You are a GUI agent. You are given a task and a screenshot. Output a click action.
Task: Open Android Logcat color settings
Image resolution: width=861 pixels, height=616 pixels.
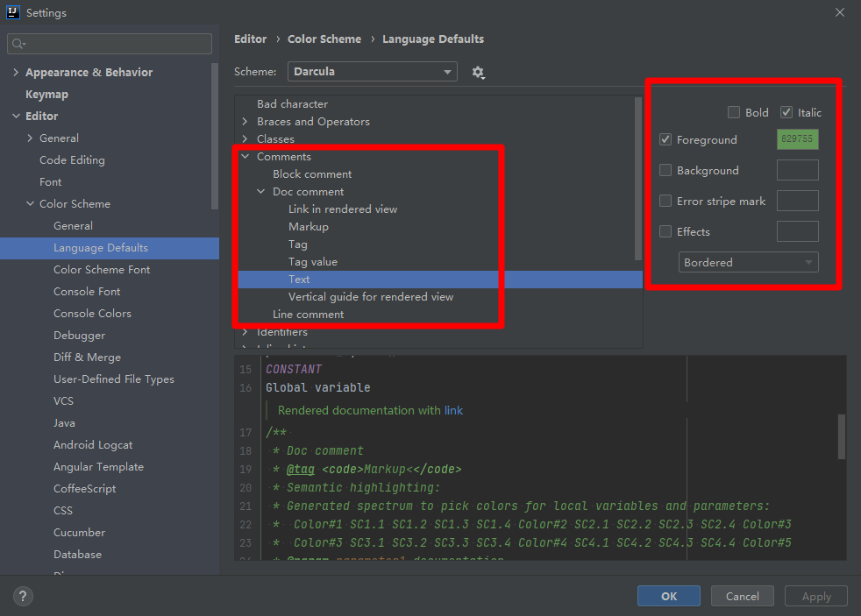point(93,445)
